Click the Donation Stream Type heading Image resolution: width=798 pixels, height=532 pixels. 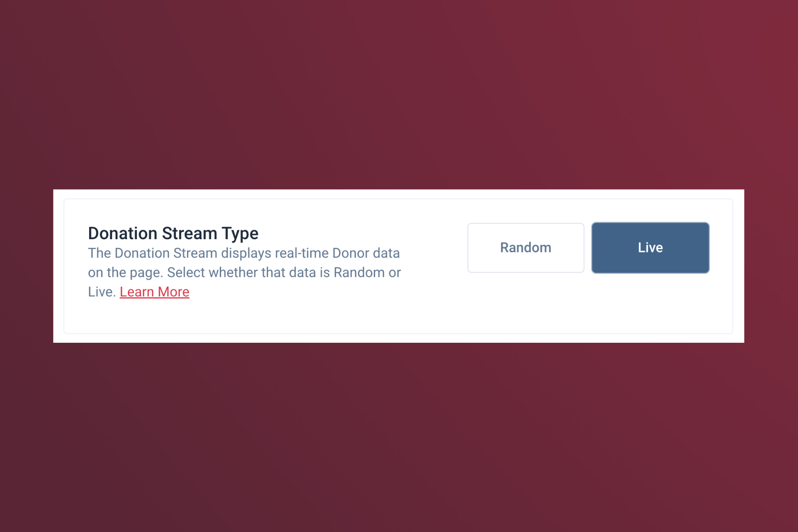coord(173,233)
